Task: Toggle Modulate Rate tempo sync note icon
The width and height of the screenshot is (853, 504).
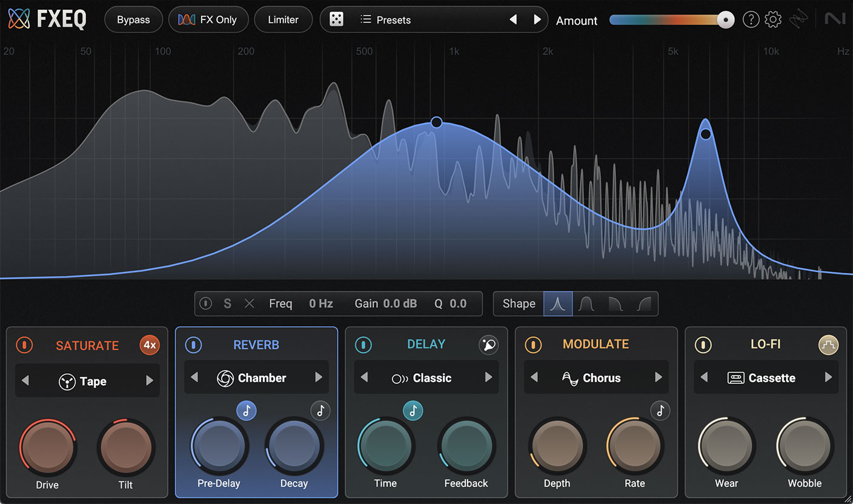Action: coord(660,411)
